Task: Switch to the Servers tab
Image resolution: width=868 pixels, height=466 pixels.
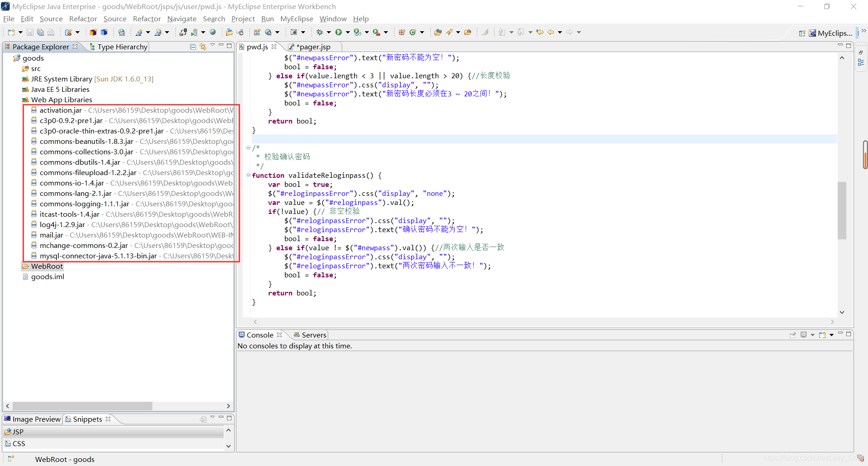Action: (310, 335)
